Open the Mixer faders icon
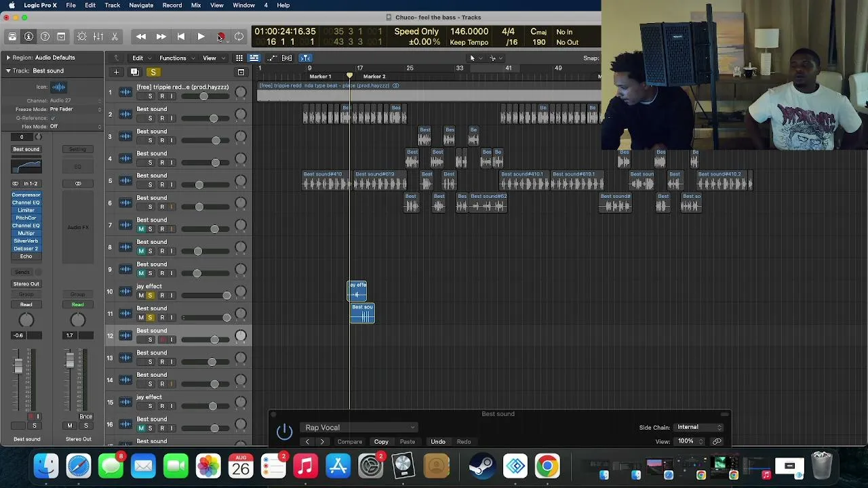Image resolution: width=868 pixels, height=488 pixels. click(98, 37)
